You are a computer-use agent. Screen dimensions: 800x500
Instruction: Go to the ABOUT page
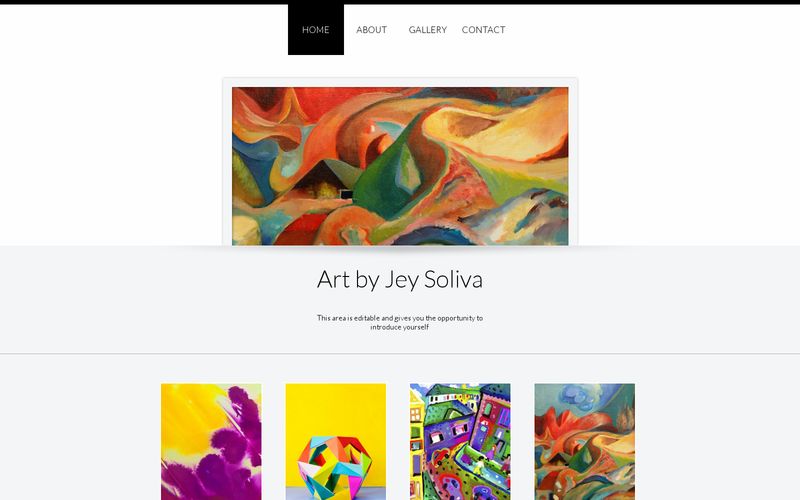tap(371, 30)
